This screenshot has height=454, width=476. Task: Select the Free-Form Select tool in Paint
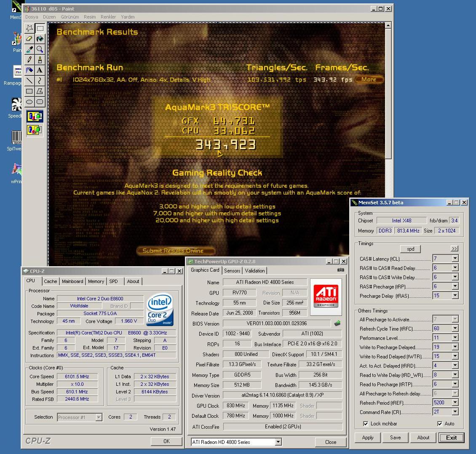pos(29,28)
